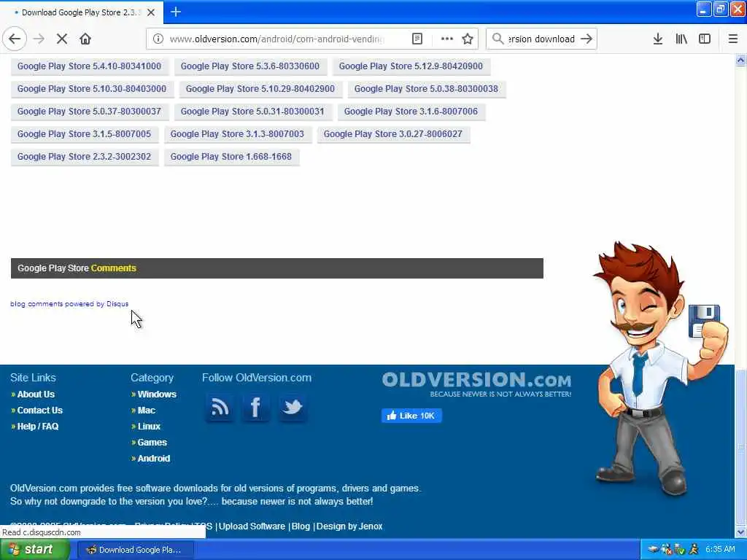Open OldVersion Facebook page icon
The height and width of the screenshot is (560, 747).
pyautogui.click(x=256, y=408)
